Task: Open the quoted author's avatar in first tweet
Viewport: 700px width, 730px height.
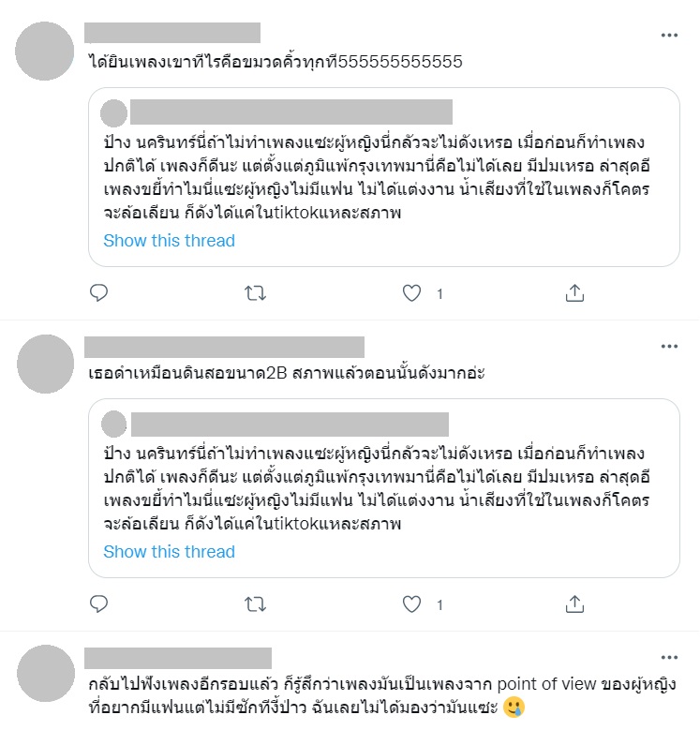Action: click(114, 113)
